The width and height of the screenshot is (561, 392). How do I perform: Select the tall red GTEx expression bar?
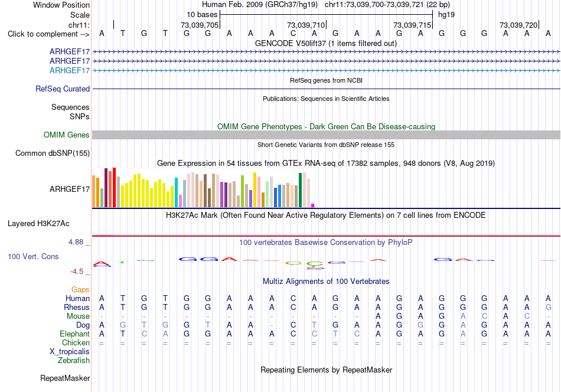(114, 187)
